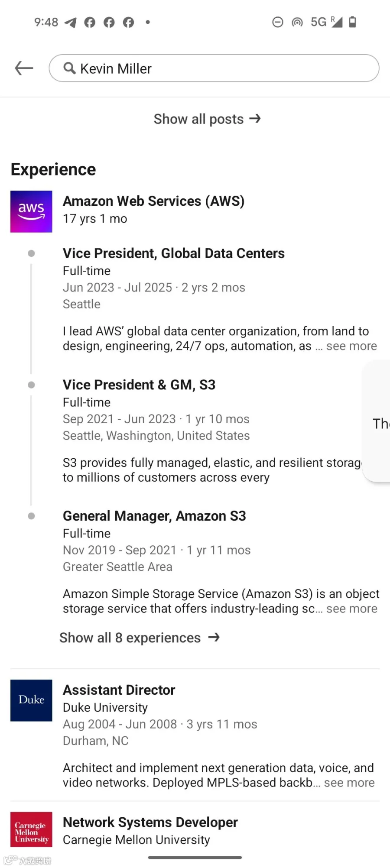Expand "see more" on Global Data Centers description
The width and height of the screenshot is (390, 868).
[x=351, y=346]
